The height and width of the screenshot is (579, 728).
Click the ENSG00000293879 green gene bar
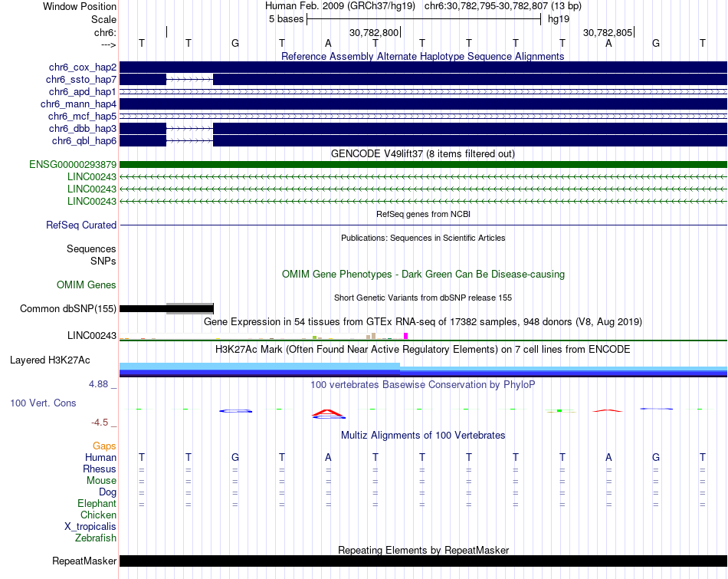423,165
